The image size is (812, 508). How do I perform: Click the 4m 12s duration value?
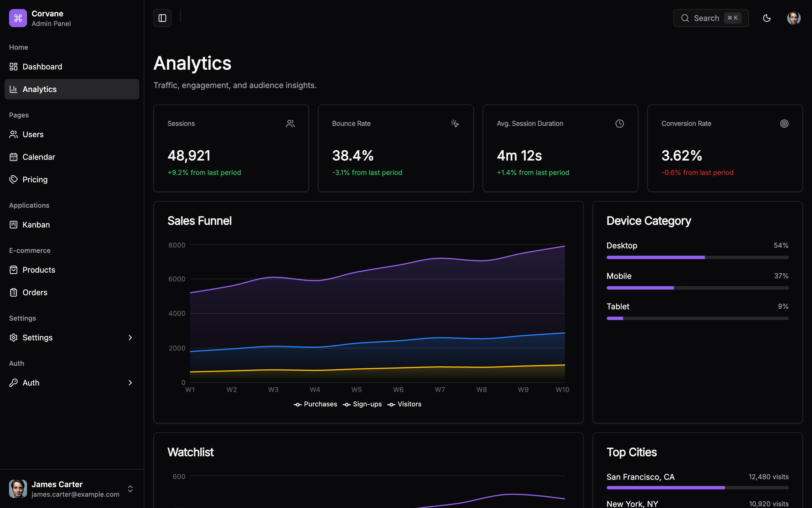pos(519,156)
